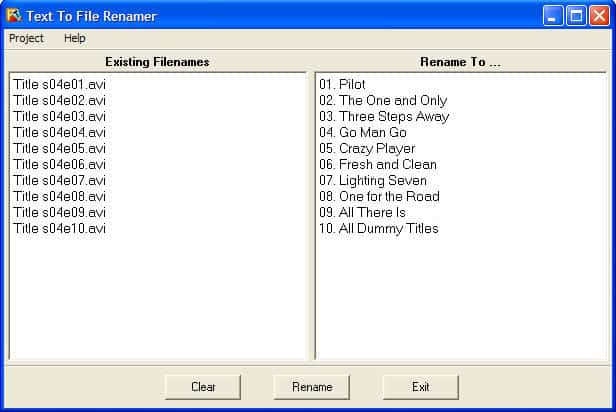Click the Clear button
Screen dimensions: 616x412
coord(203,387)
